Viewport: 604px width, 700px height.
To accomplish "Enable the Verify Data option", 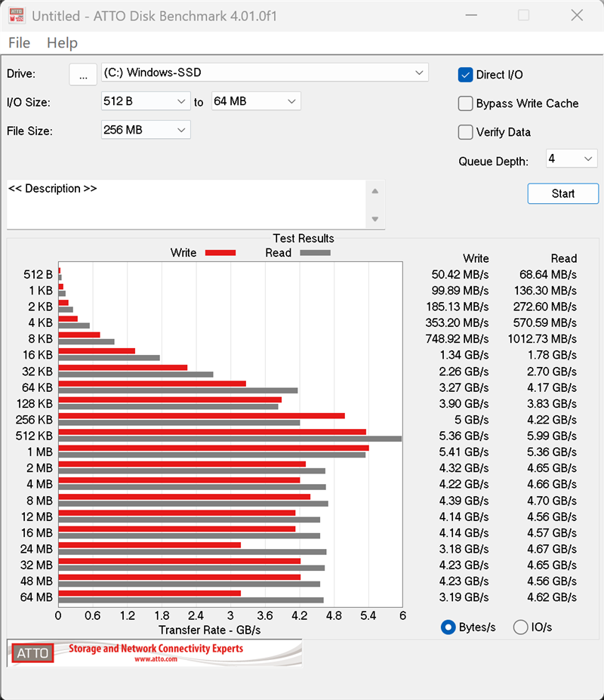I will [x=465, y=132].
